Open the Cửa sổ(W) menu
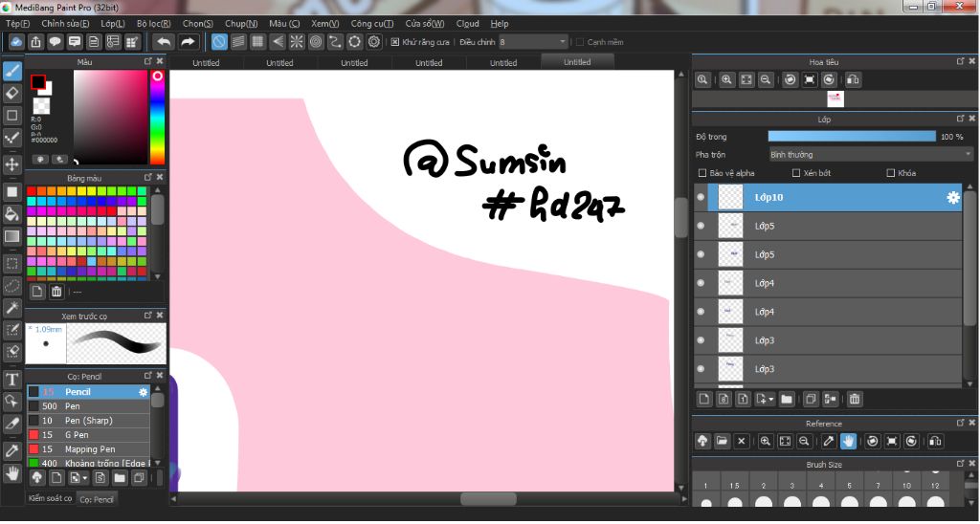Viewport: 980px width, 524px height. tap(424, 24)
